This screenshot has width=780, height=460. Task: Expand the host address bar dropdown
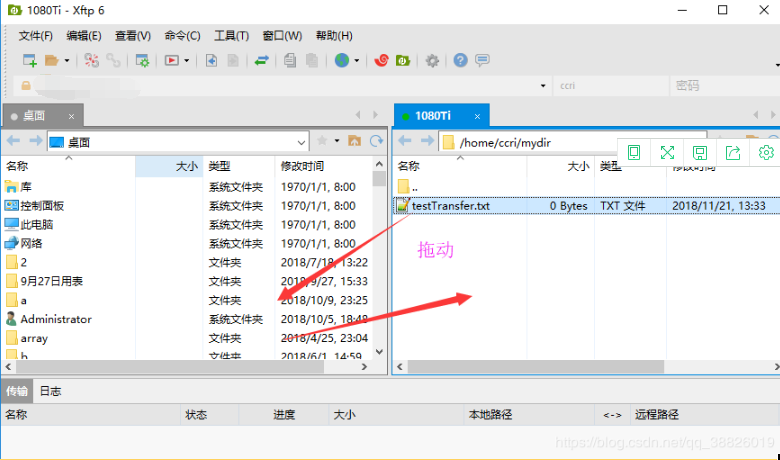click(543, 86)
